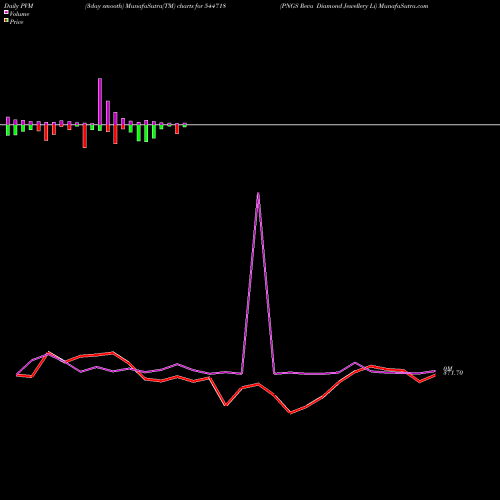Click the Price legend color swatch
The height and width of the screenshot is (500, 500).
coord(6,21)
